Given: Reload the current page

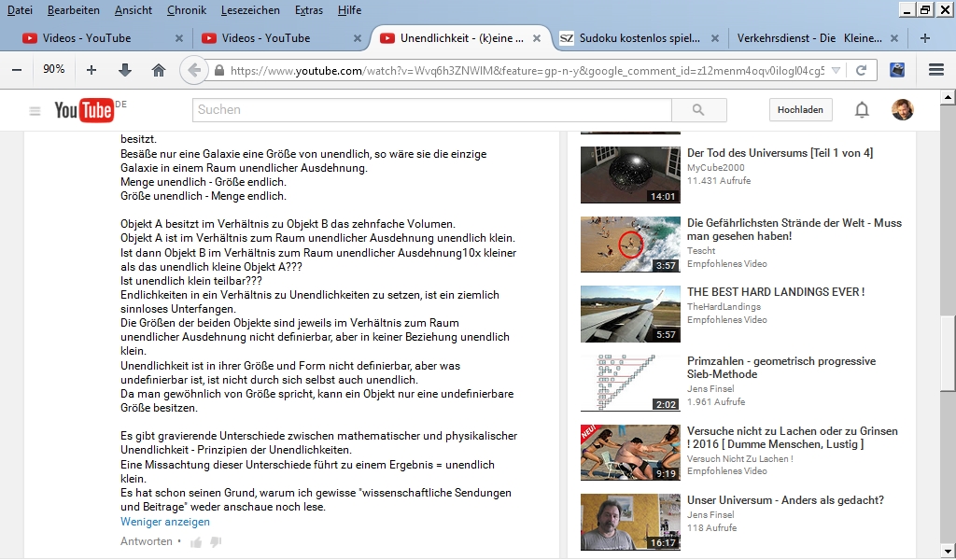Looking at the screenshot, I should tap(861, 70).
